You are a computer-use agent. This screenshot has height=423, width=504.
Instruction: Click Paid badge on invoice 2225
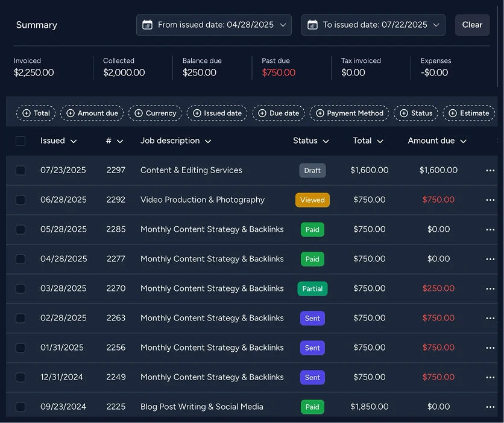point(312,407)
